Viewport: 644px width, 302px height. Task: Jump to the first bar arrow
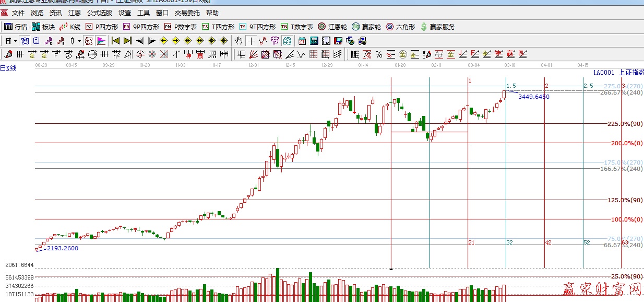pyautogui.click(x=115, y=41)
